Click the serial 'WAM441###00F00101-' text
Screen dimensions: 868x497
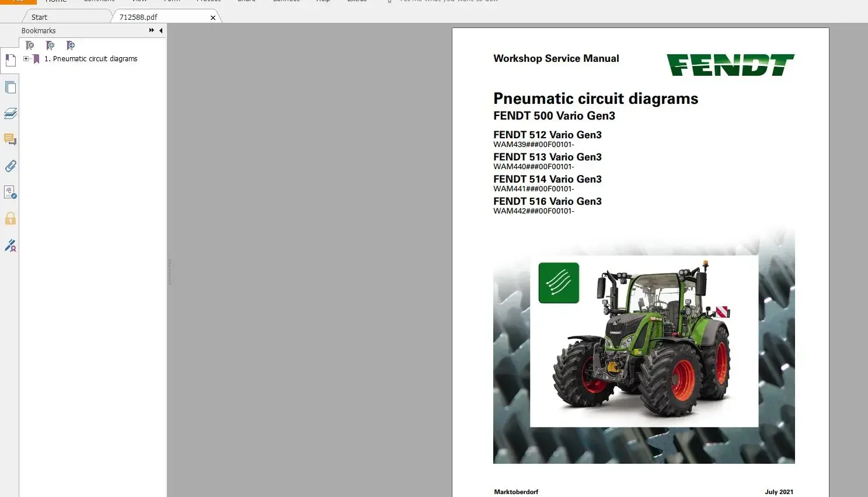534,189
